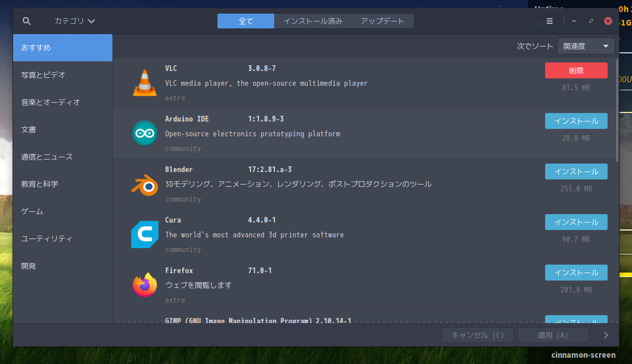632x364 pixels.
Task: Click the Firefox package name
Action: click(179, 270)
